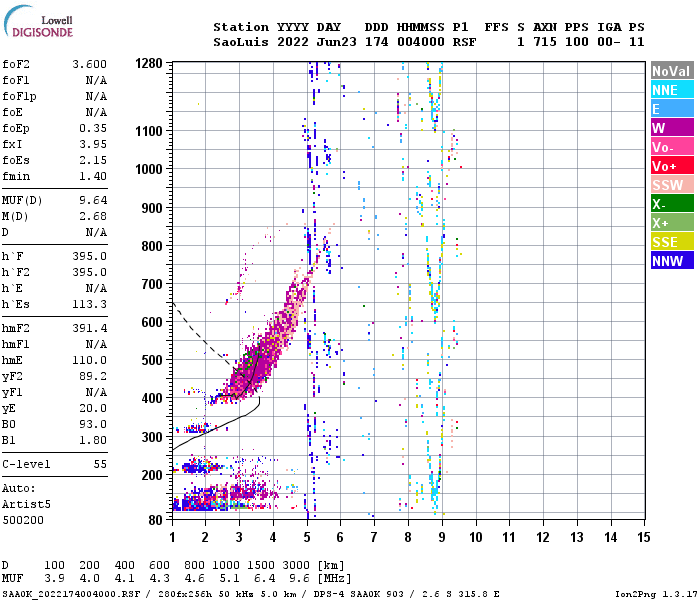This screenshot has height=600, width=700.
Task: Select the NNW dark blue legend swatch
Action: 672,261
